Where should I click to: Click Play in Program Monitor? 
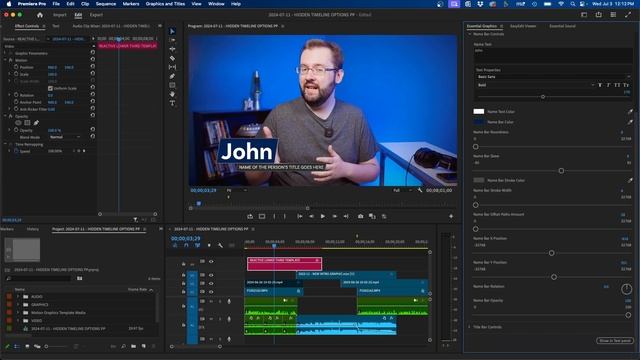pos(323,216)
